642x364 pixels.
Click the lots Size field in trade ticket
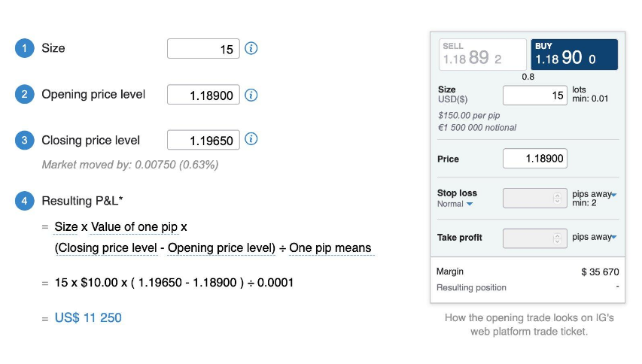pos(534,96)
